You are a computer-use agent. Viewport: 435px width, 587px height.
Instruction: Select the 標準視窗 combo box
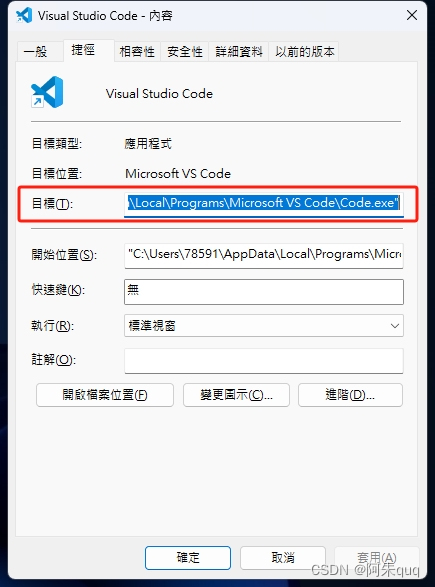(264, 326)
